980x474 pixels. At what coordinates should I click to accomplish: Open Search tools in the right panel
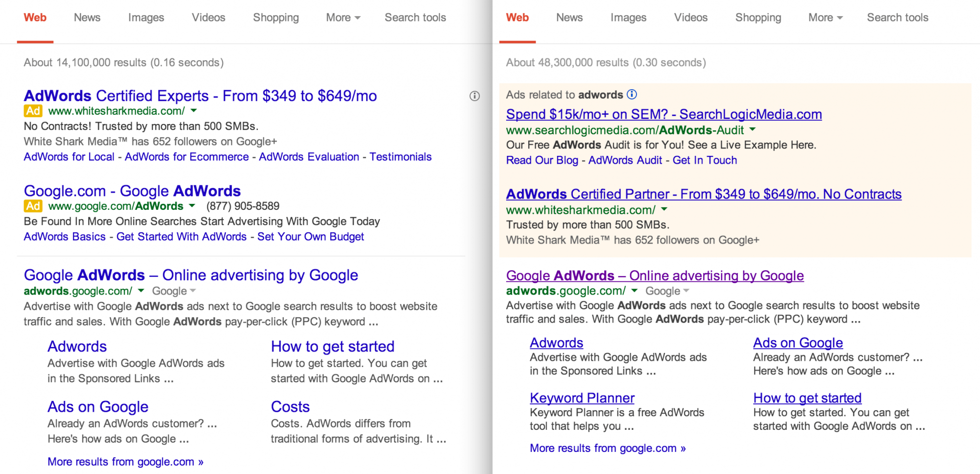click(898, 18)
